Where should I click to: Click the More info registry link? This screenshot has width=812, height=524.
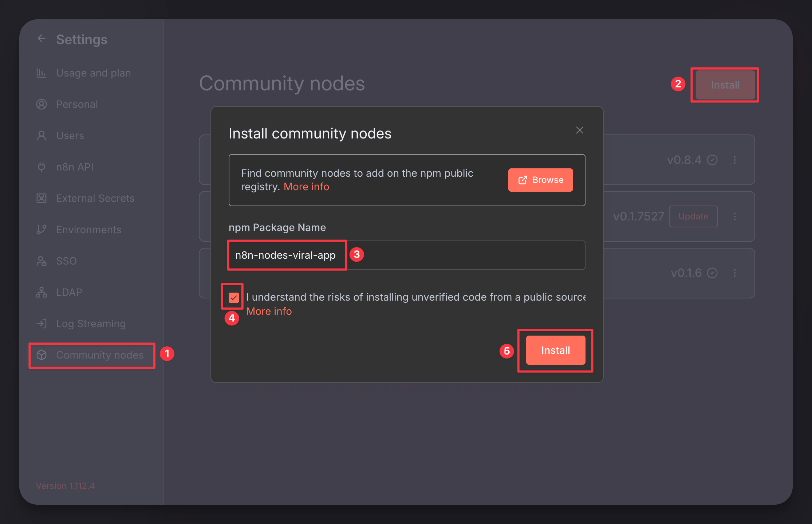[x=306, y=186]
